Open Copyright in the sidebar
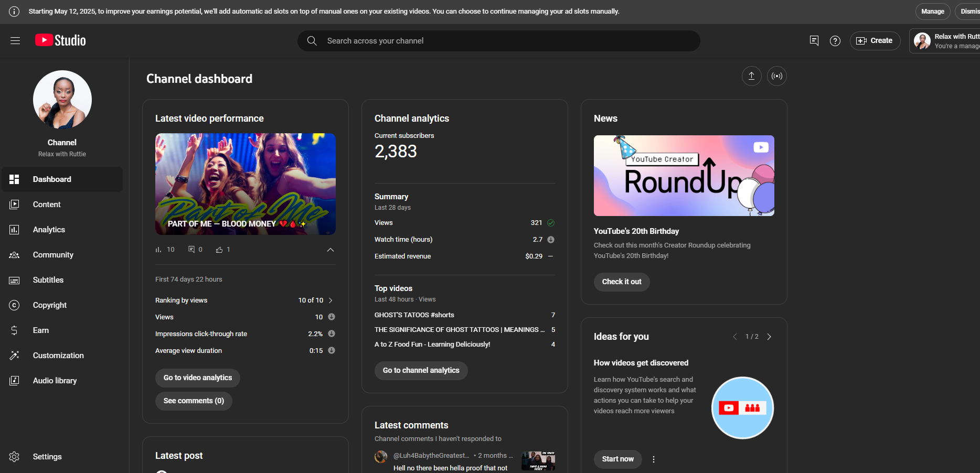Image resolution: width=980 pixels, height=473 pixels. tap(62, 305)
